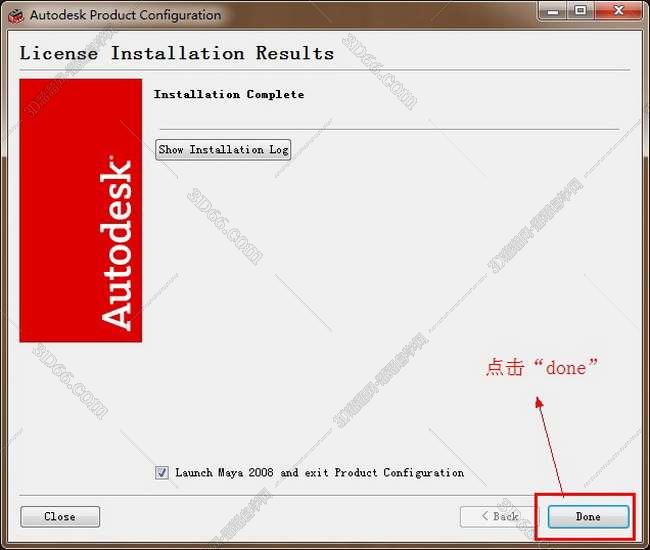
Task: Go to previous step with Back button
Action: click(500, 516)
